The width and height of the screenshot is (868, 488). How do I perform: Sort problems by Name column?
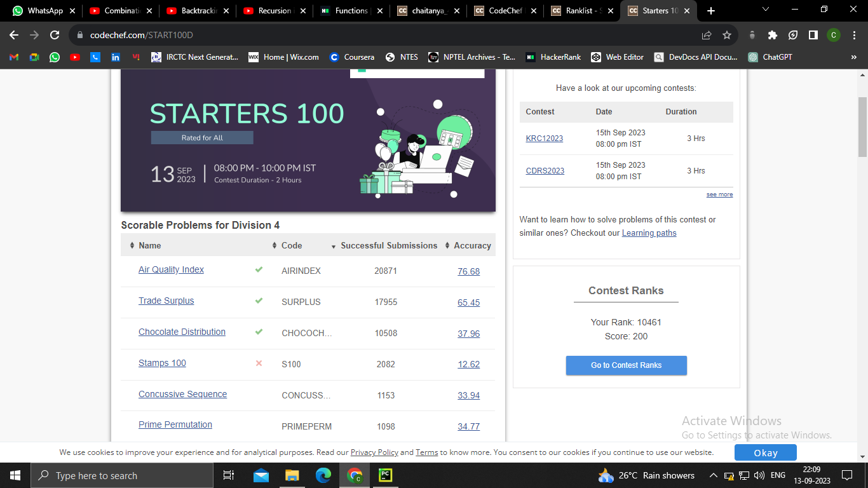(x=146, y=245)
